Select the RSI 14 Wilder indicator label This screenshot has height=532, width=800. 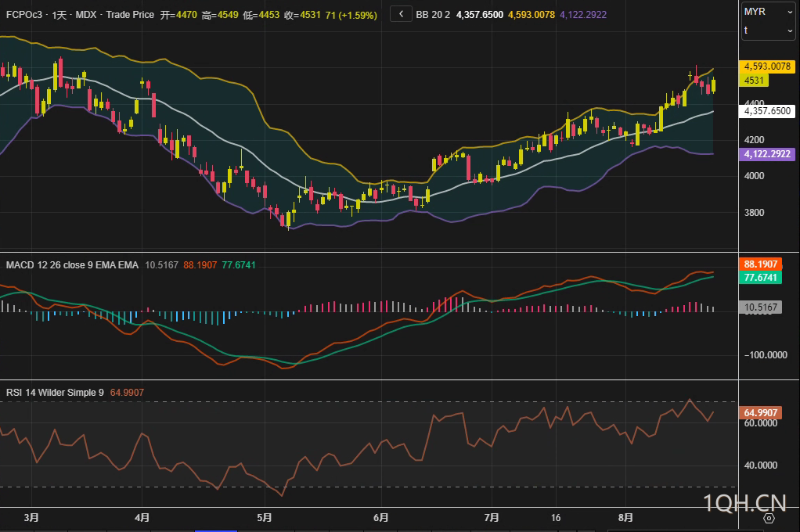55,393
